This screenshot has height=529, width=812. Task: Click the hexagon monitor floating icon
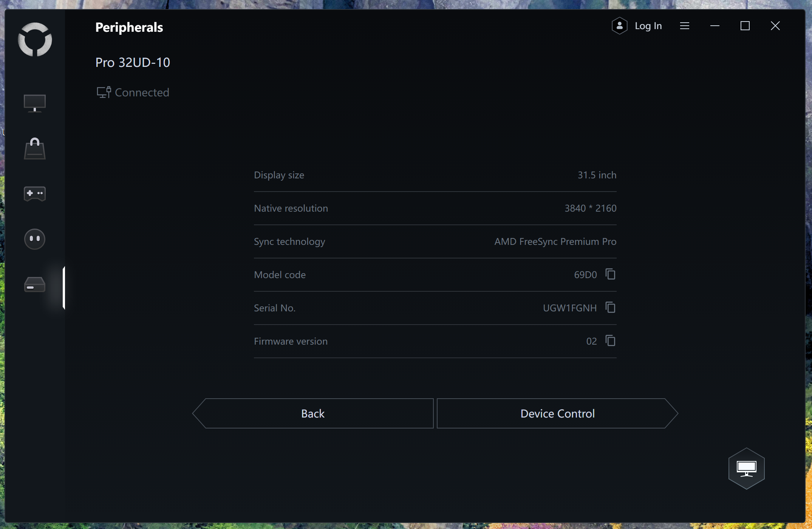(746, 469)
